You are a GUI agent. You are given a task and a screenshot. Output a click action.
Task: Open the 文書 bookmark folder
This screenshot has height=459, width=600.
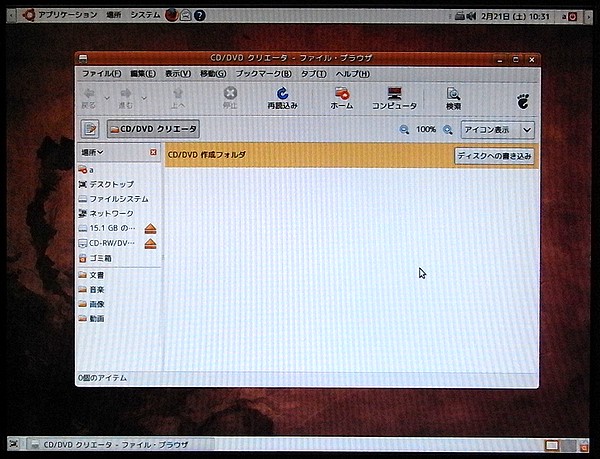tap(119, 275)
